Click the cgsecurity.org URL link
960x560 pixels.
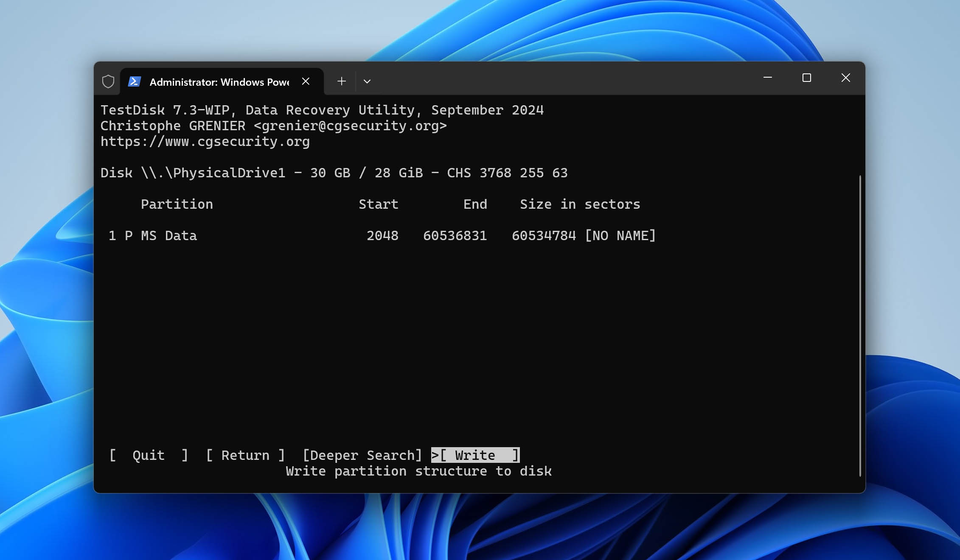tap(205, 141)
